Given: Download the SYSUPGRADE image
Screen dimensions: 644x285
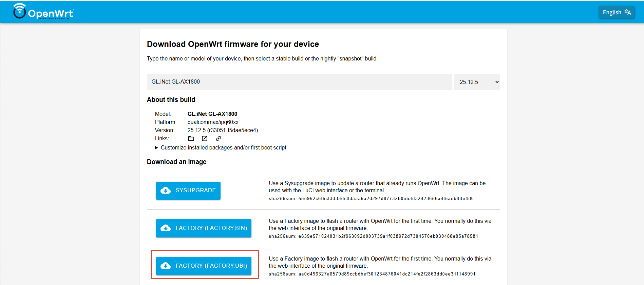Looking at the screenshot, I should pyautogui.click(x=188, y=191).
